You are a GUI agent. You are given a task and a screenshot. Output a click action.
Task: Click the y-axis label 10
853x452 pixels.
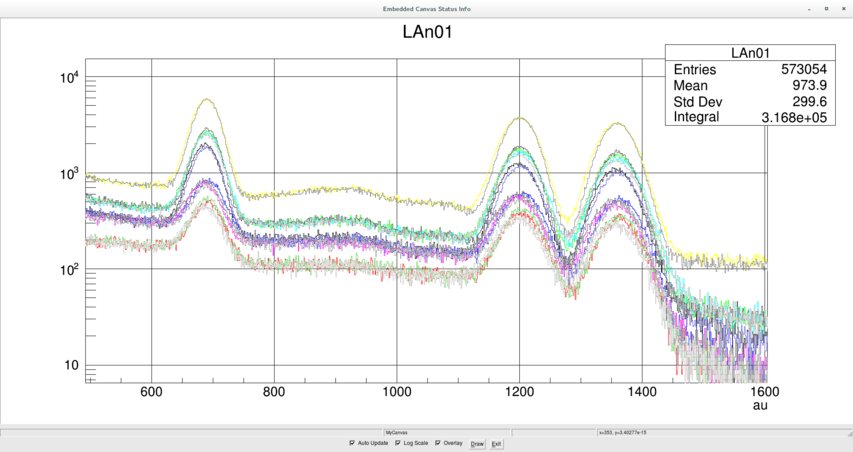pyautogui.click(x=71, y=366)
